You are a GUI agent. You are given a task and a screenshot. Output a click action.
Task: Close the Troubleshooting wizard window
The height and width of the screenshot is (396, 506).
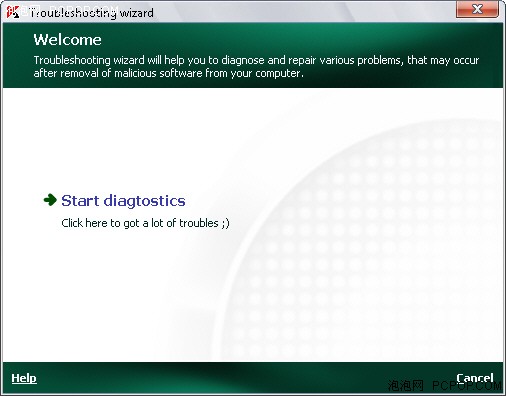click(477, 9)
